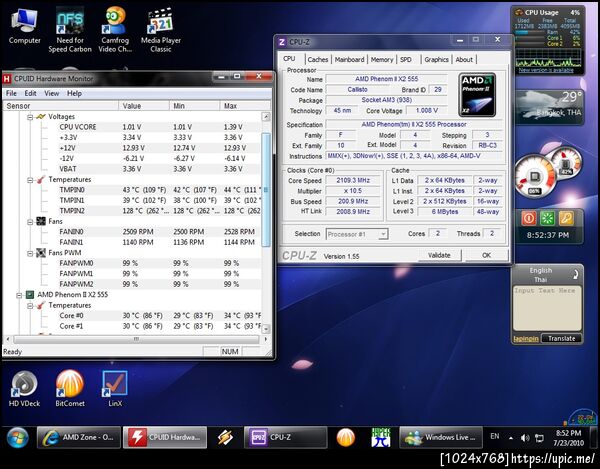The height and width of the screenshot is (469, 600).
Task: Switch to the Graphics tab in CPU-Z
Action: pos(436,60)
